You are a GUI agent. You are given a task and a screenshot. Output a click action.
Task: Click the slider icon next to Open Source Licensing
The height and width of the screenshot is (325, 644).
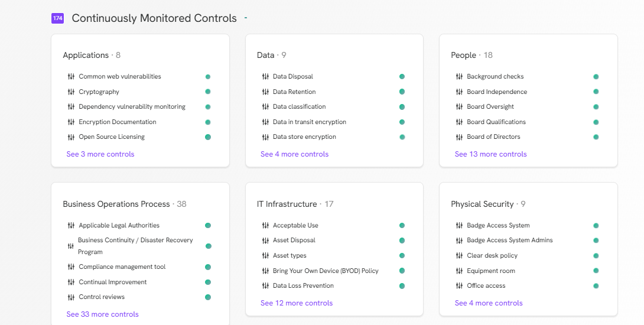click(71, 137)
